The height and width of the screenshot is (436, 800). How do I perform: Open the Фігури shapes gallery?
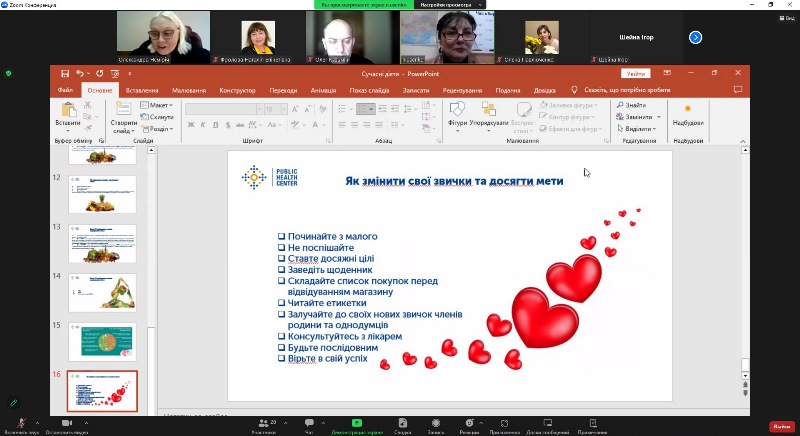click(x=457, y=115)
